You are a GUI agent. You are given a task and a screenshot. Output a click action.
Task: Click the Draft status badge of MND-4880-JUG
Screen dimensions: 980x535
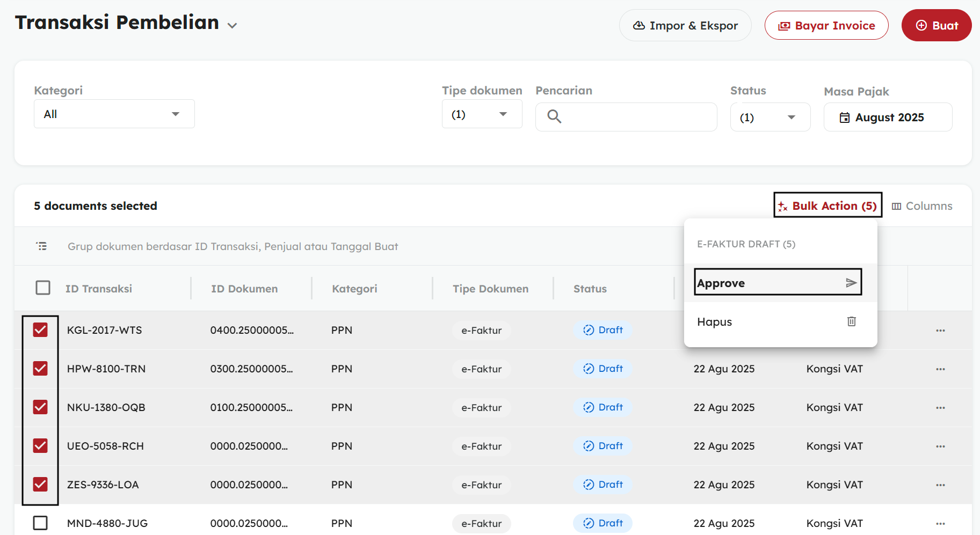point(603,523)
